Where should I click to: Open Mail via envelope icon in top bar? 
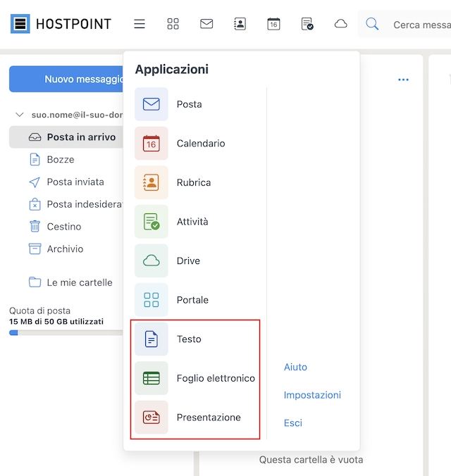206,24
